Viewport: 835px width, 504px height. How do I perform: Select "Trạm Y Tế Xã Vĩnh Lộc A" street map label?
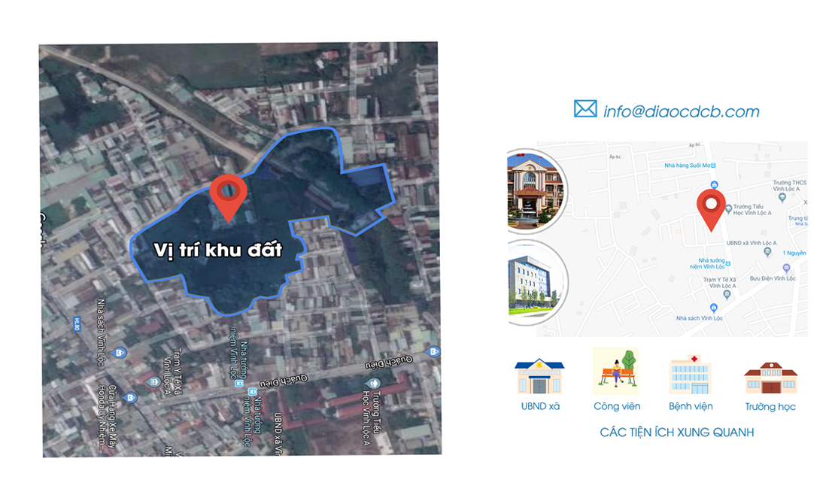click(719, 282)
